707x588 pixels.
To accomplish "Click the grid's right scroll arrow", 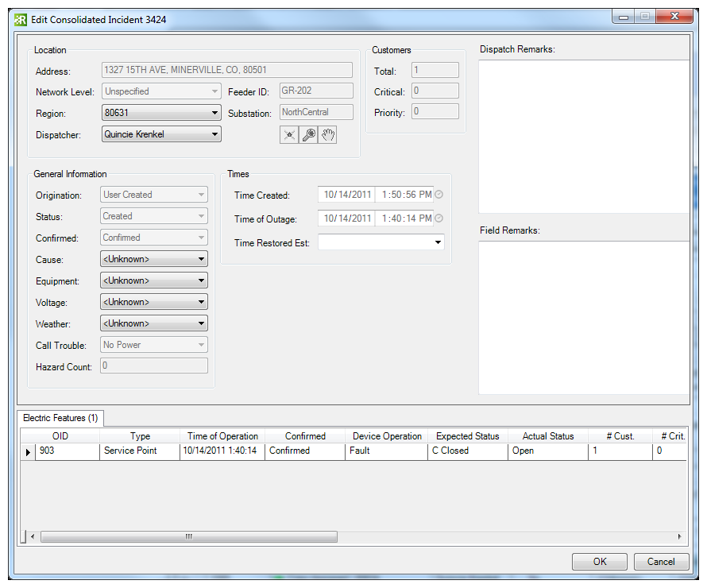I will (679, 536).
